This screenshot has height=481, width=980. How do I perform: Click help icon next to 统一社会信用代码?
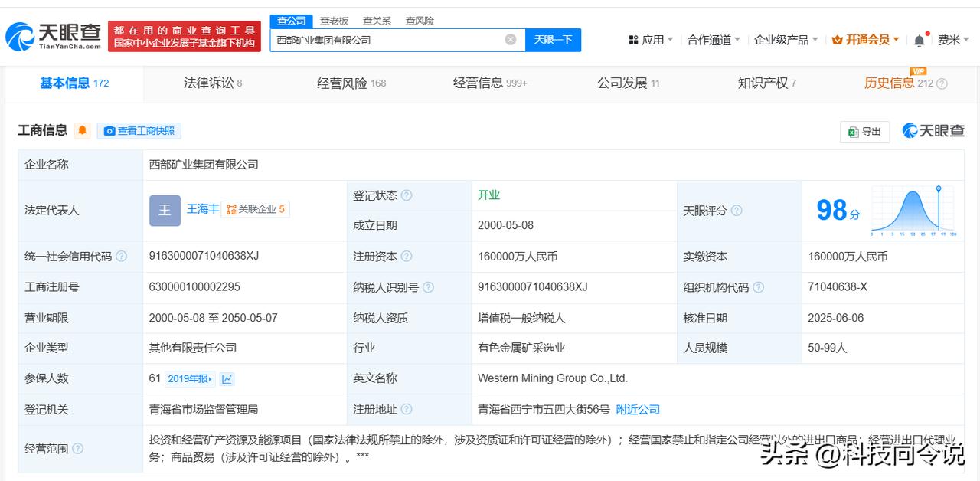click(121, 257)
